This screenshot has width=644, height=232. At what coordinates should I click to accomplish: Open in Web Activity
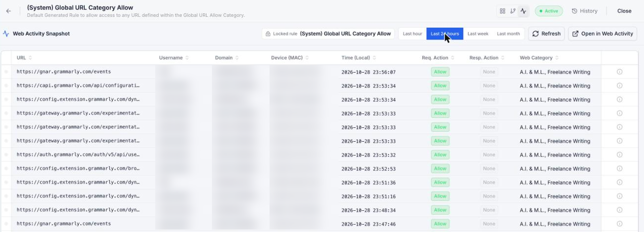tap(603, 34)
